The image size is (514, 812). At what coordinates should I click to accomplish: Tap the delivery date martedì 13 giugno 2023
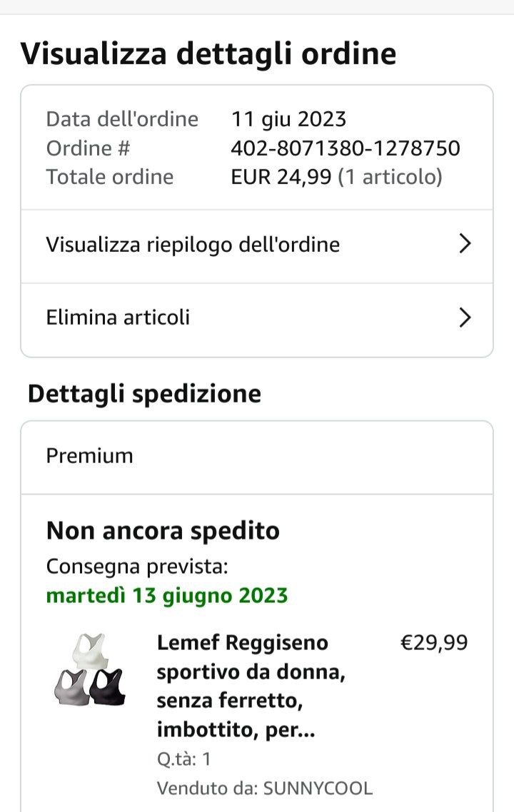167,596
